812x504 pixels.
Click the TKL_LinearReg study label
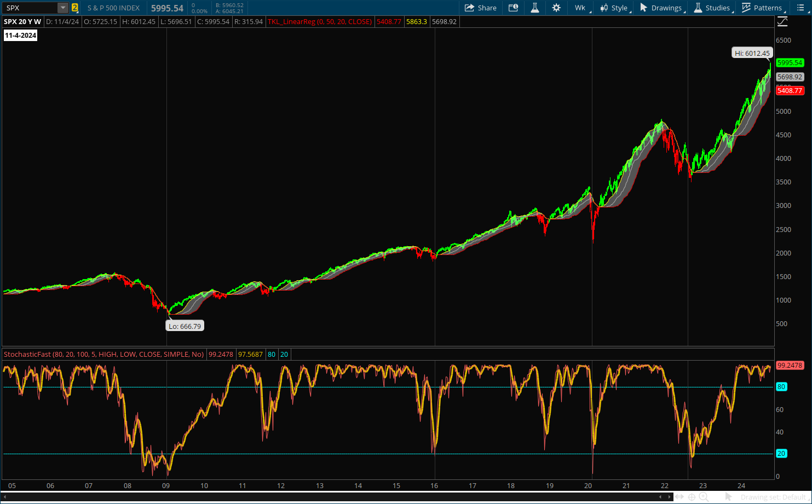coord(320,22)
